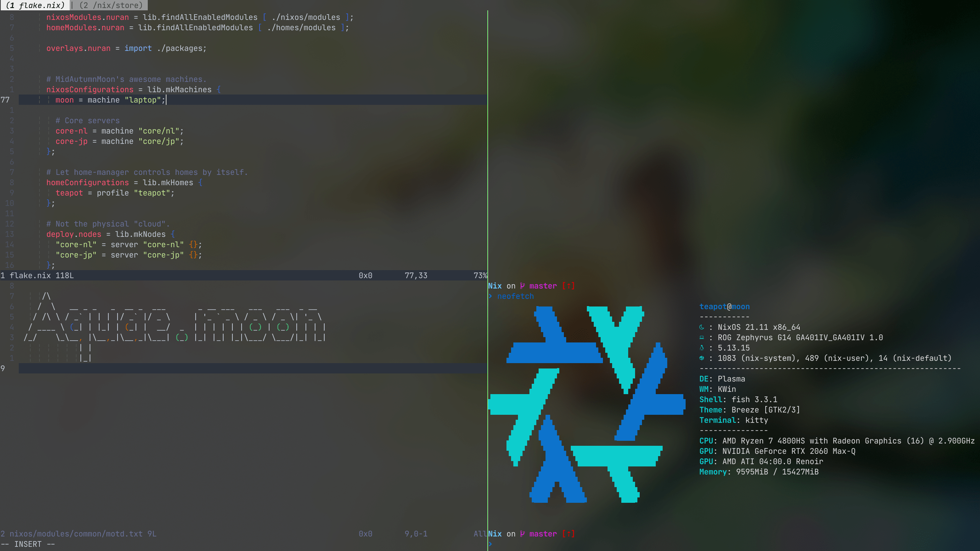Click the motd.txt status line
The width and height of the screenshot is (980, 551).
click(78, 534)
